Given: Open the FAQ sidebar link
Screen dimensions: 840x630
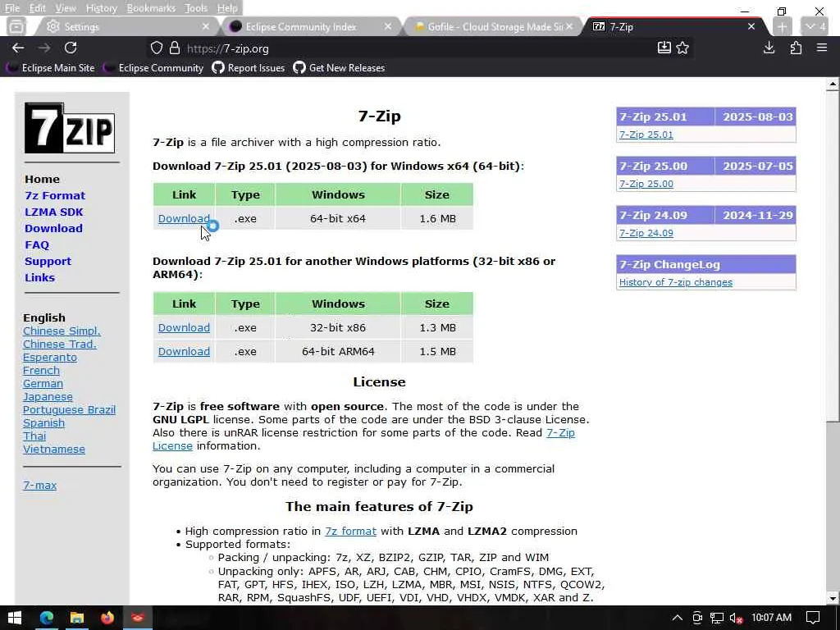Looking at the screenshot, I should 37,244.
